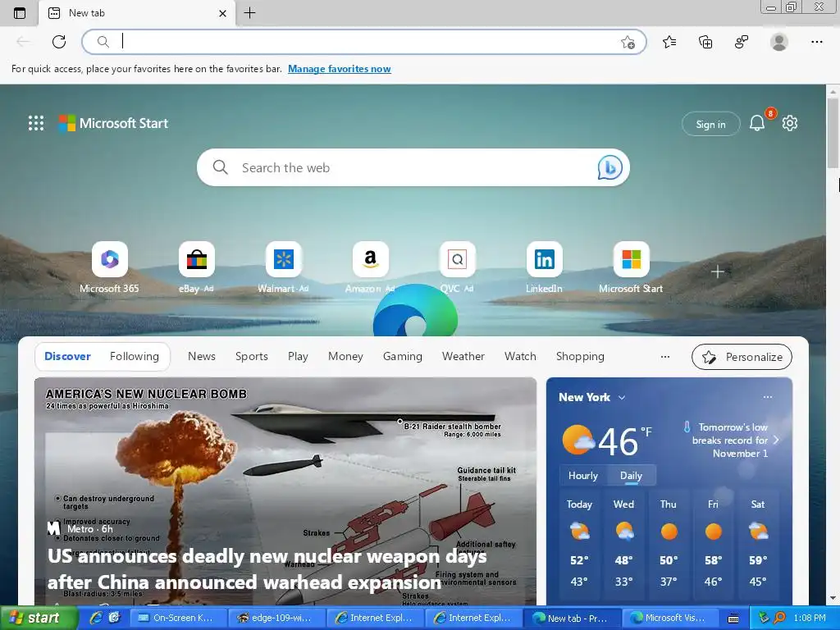Click Manage favorites now link
The height and width of the screenshot is (630, 840).
[x=339, y=69]
